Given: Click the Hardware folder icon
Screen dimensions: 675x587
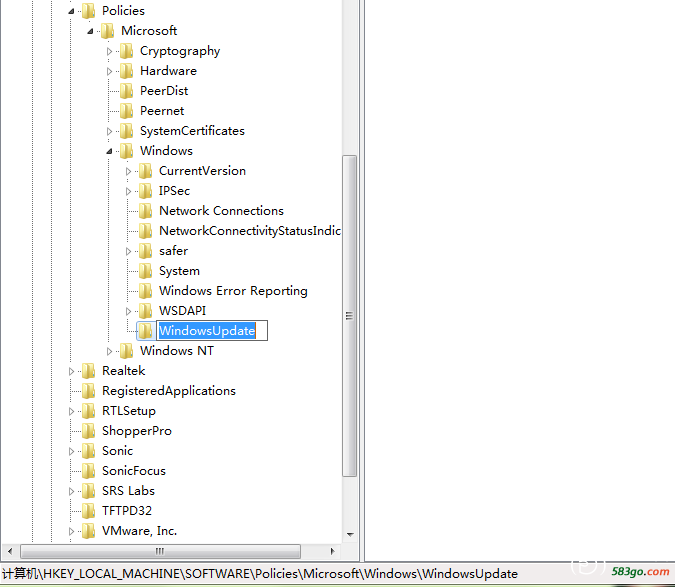Looking at the screenshot, I should coord(126,71).
